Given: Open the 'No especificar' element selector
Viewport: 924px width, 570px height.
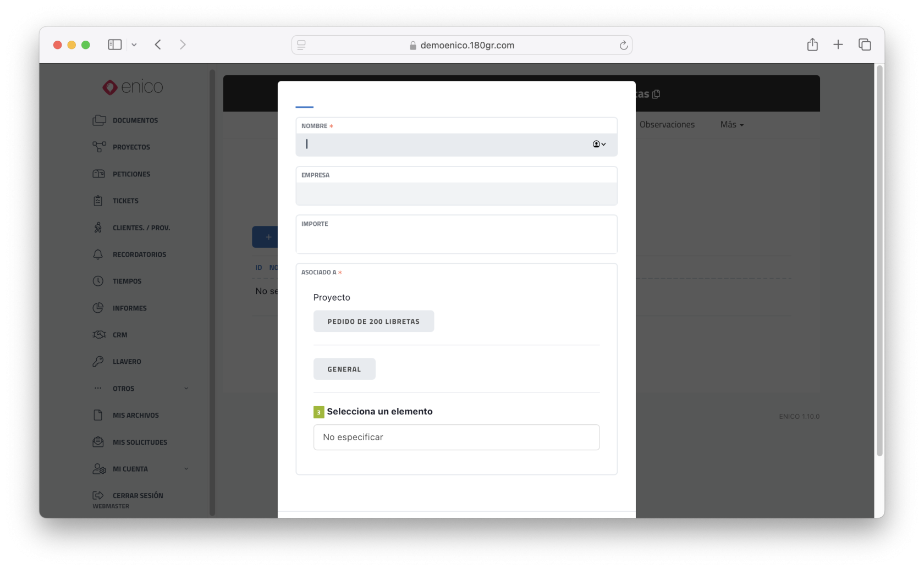Looking at the screenshot, I should click(x=456, y=437).
